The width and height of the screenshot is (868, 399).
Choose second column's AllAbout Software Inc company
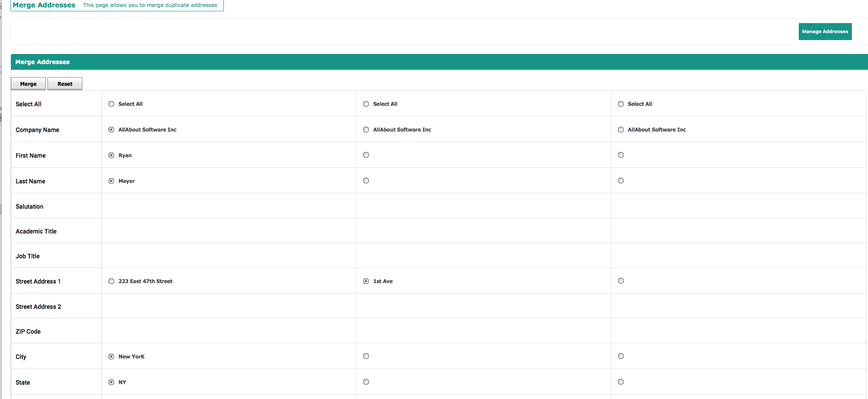click(x=366, y=130)
